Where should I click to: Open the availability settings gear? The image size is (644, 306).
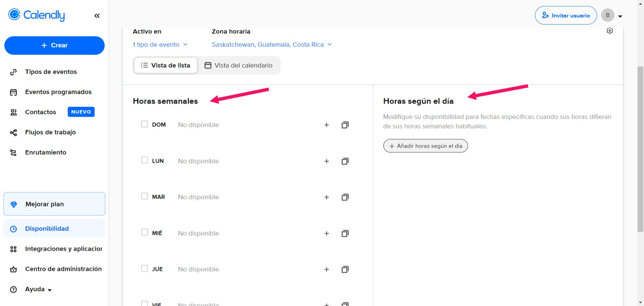pyautogui.click(x=610, y=31)
